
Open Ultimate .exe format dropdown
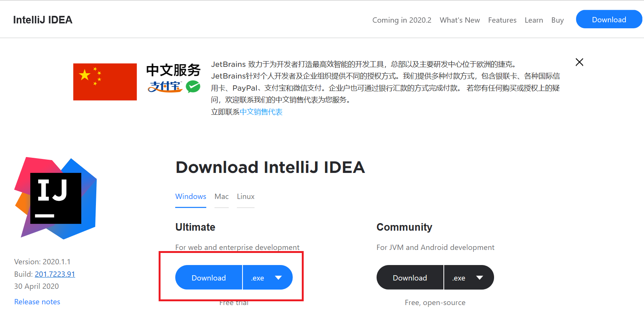(268, 277)
